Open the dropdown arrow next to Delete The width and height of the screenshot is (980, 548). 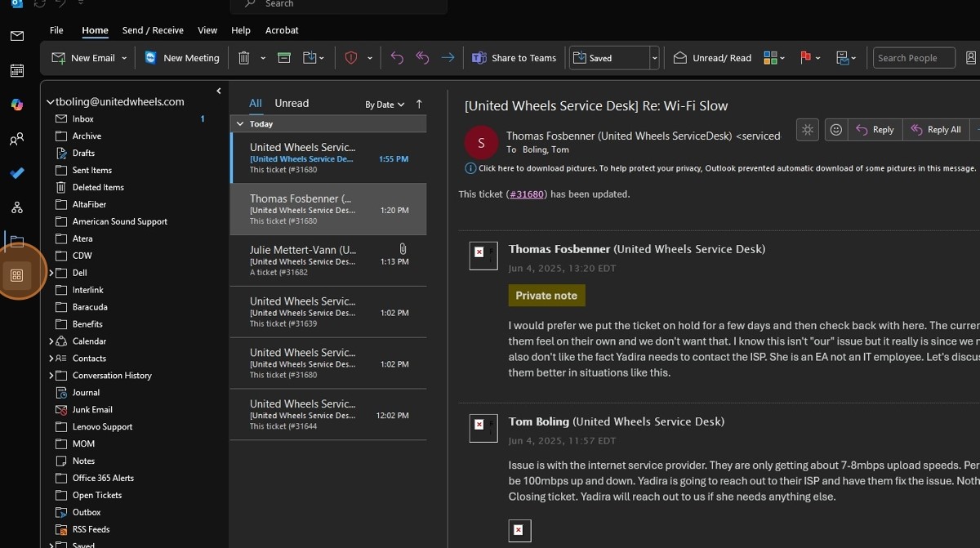click(263, 59)
